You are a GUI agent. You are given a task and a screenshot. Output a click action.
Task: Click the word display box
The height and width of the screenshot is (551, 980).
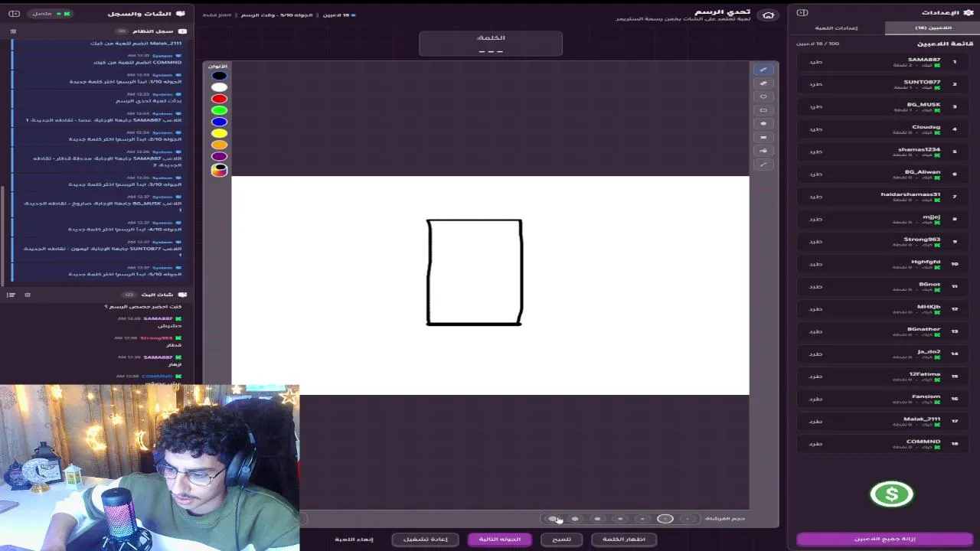coord(491,44)
